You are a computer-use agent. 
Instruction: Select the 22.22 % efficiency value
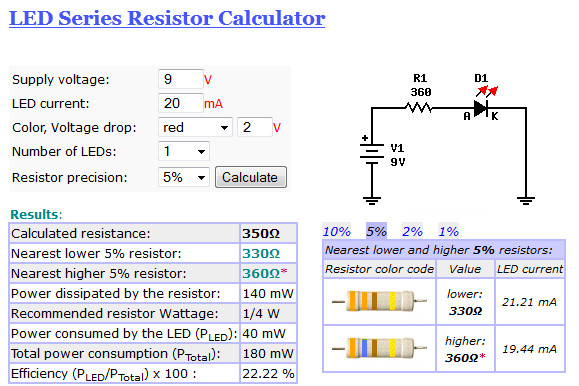pos(268,373)
